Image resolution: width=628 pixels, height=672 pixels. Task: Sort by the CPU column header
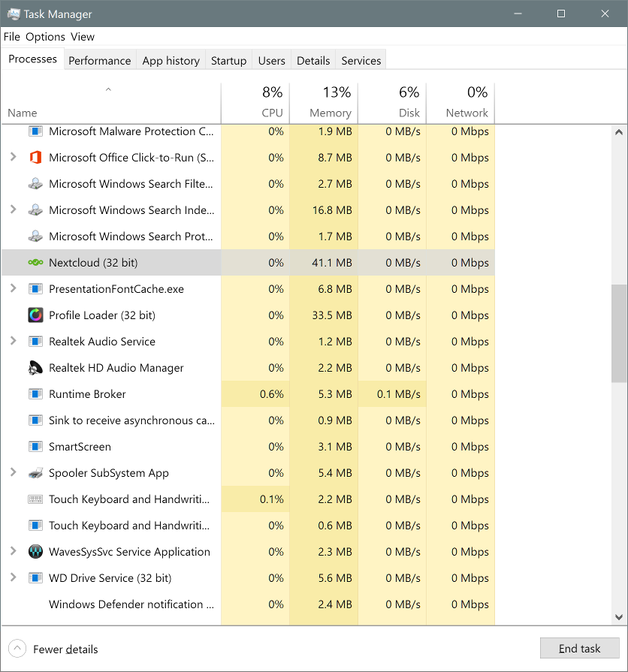[255, 103]
